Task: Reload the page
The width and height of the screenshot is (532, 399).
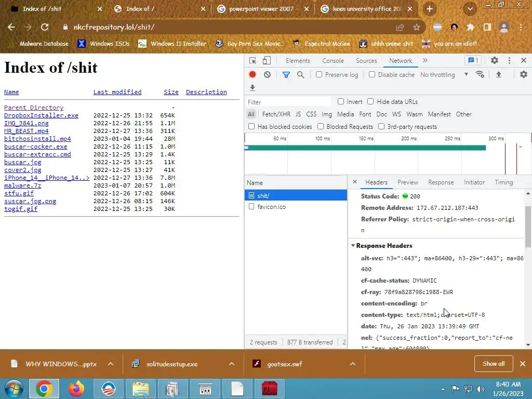Action: click(45, 27)
